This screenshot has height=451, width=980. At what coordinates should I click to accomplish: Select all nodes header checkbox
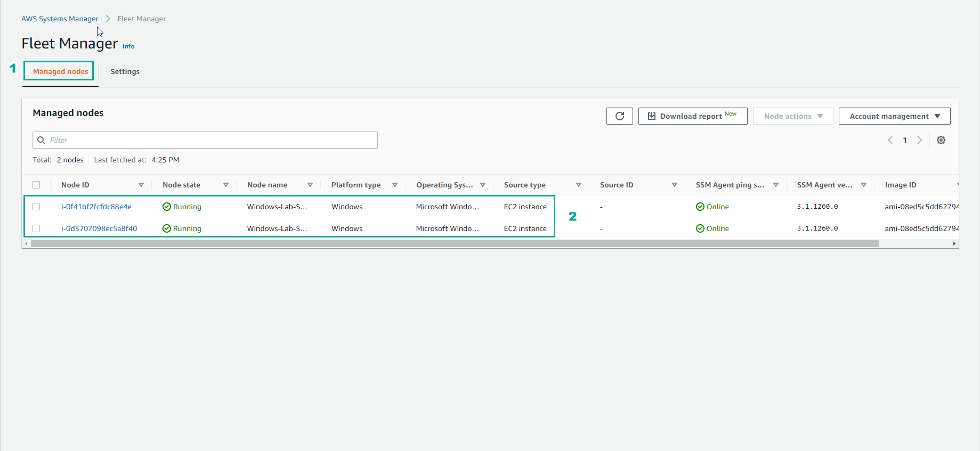point(36,185)
